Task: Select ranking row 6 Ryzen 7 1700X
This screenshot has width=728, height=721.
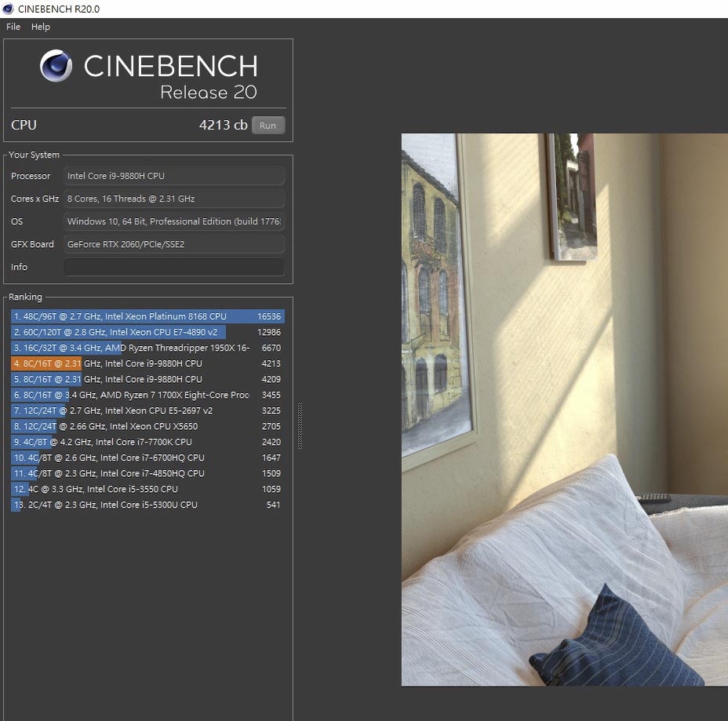Action: point(147,395)
